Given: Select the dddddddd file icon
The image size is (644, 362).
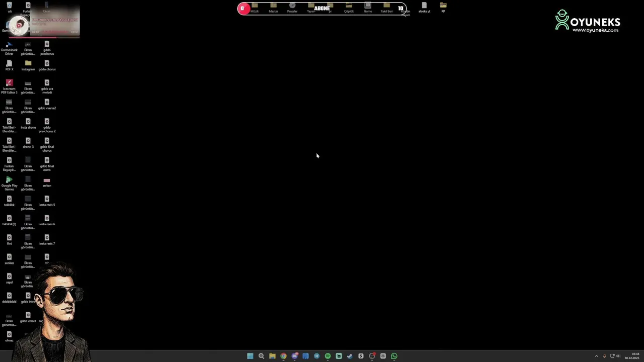Looking at the screenshot, I should [x=9, y=298].
